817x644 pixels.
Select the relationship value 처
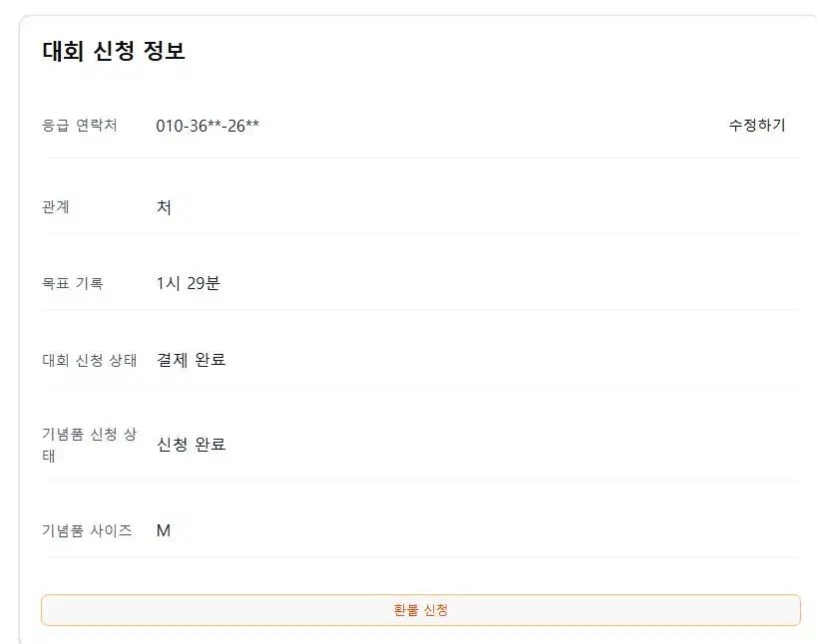click(x=164, y=207)
